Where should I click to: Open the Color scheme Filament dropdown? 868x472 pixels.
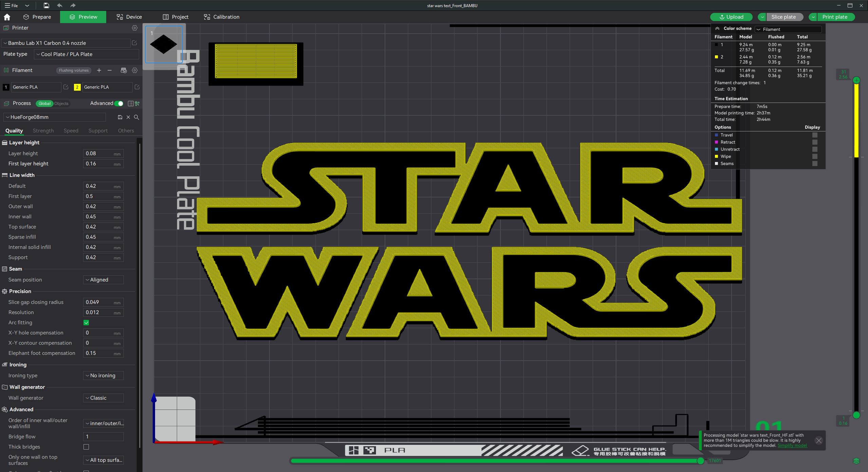tap(788, 29)
